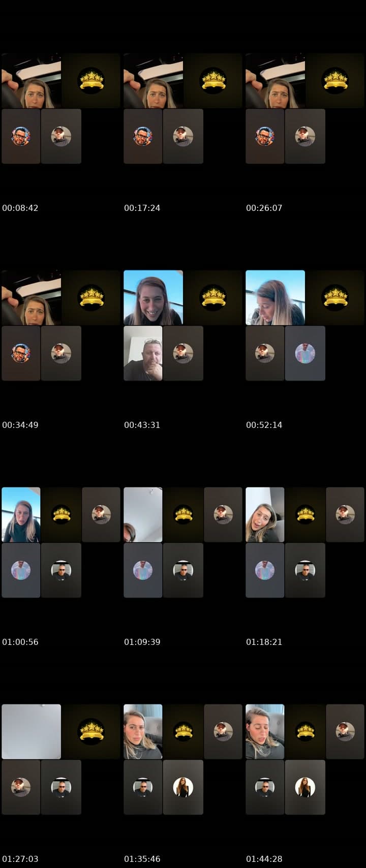This screenshot has height=868, width=366.
Task: Pick the frame thumbnail at 01:44:28
Action: [305, 759]
